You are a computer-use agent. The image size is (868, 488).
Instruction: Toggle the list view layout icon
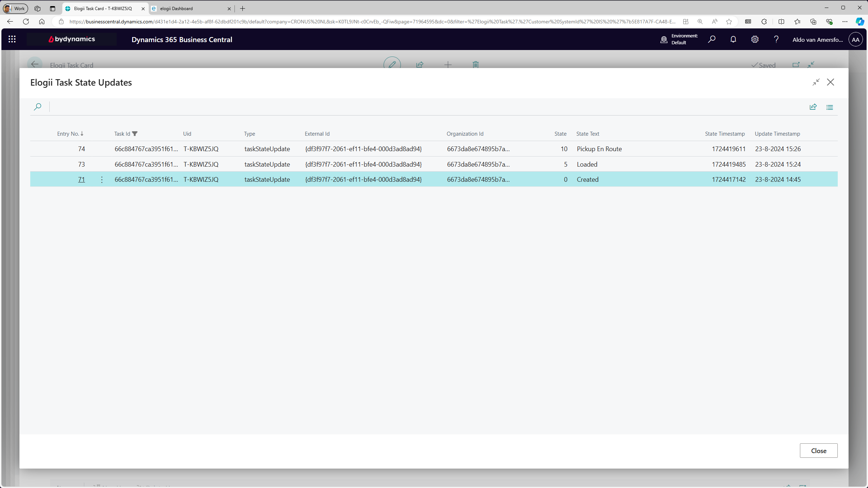pyautogui.click(x=829, y=107)
